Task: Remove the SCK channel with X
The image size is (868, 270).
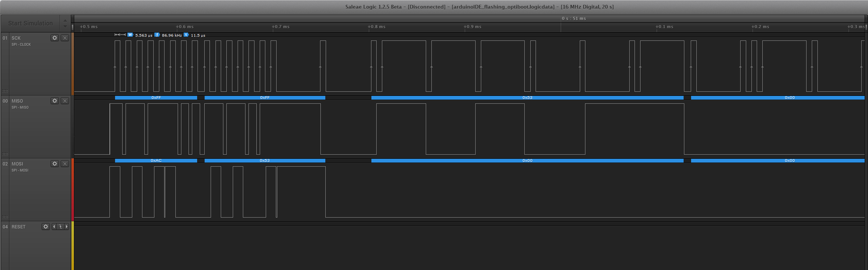Action: coord(65,38)
